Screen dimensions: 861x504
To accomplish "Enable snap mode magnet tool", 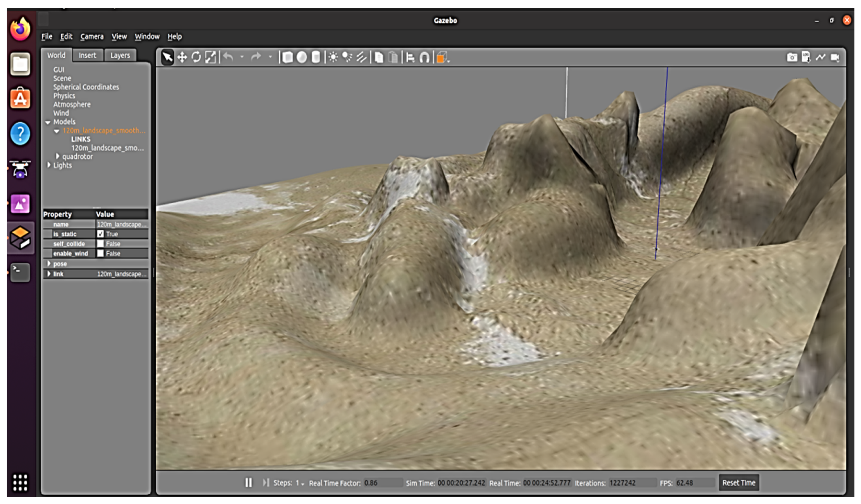I will point(424,58).
